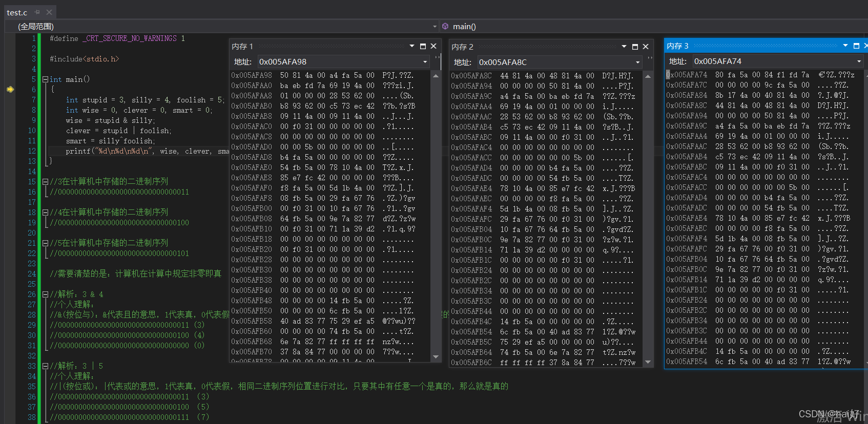This screenshot has height=424, width=868.
Task: Click line number 24 in the gutter
Action: point(32,274)
